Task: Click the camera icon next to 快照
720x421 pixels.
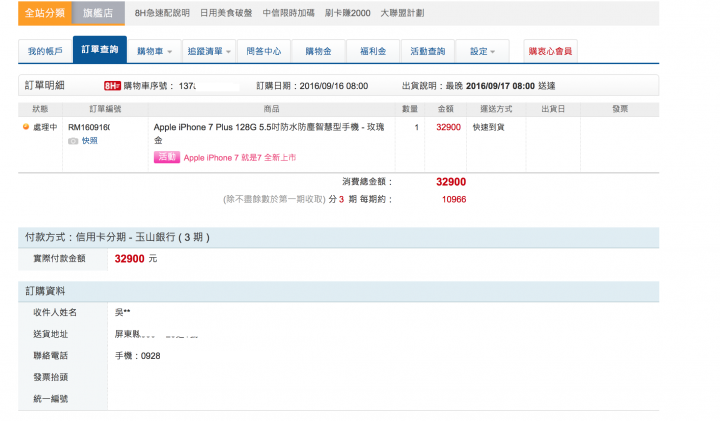Action: click(x=73, y=141)
